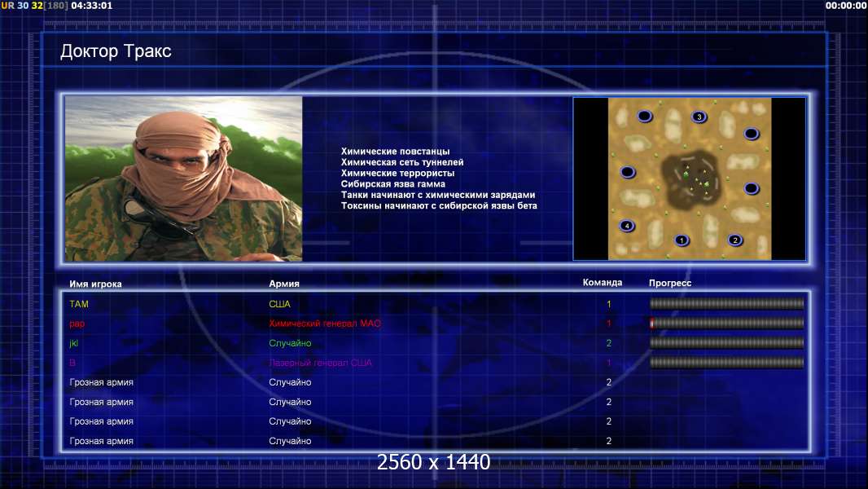The width and height of the screenshot is (868, 489).
Task: Click unnumbered start marker directly above marker 4
Action: pyautogui.click(x=627, y=172)
